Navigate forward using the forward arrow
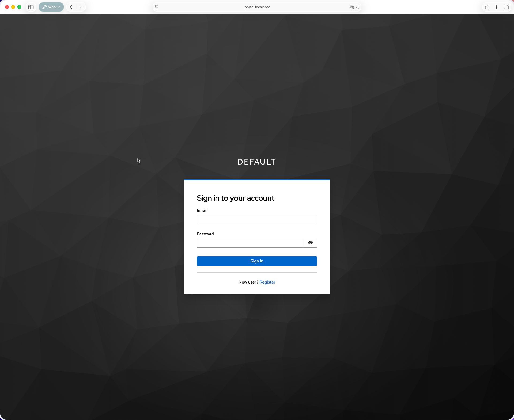 tap(80, 7)
